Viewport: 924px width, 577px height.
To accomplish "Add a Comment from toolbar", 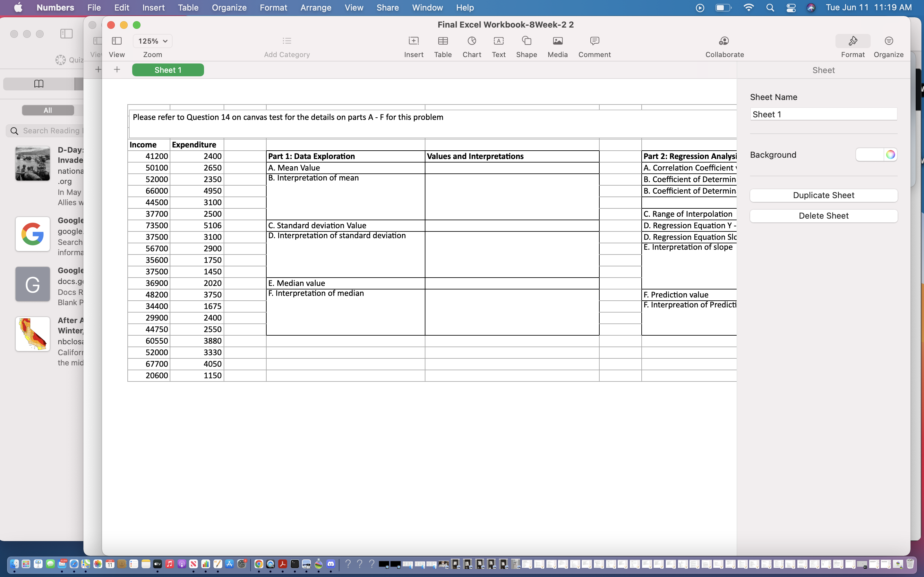I will tap(594, 41).
